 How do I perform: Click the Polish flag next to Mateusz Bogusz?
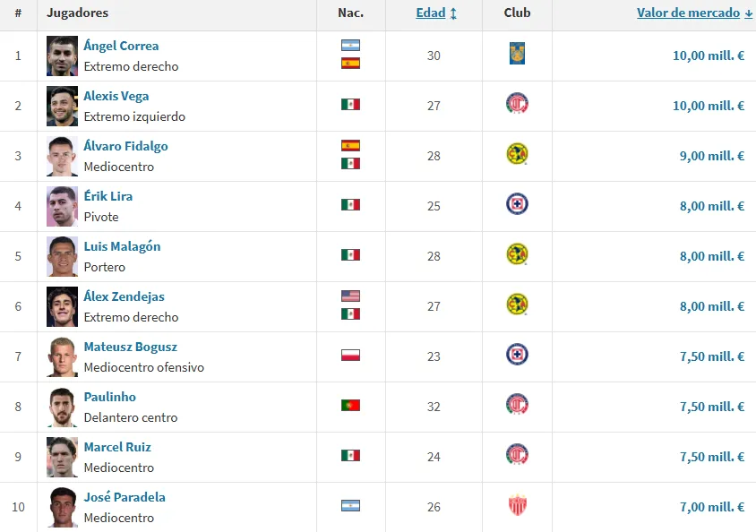(350, 355)
